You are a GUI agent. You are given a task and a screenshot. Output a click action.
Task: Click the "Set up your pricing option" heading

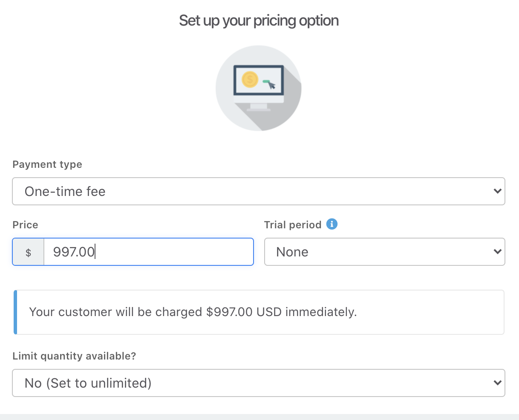point(259,20)
